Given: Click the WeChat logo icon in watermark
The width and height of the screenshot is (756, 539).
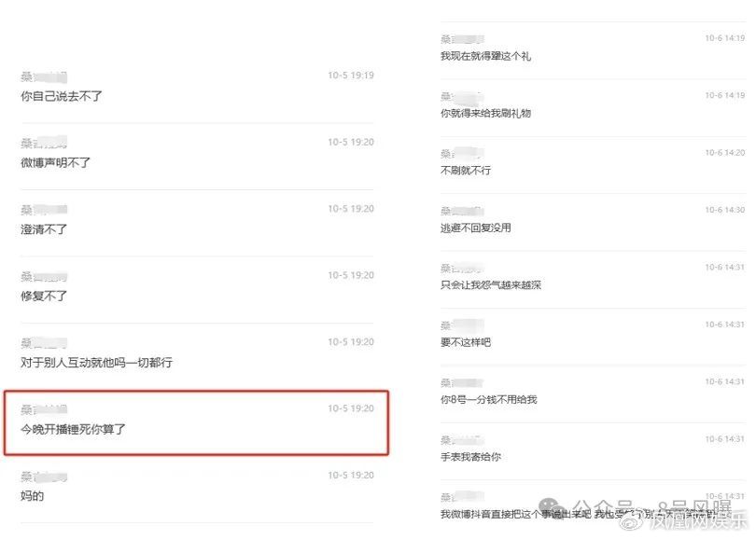Looking at the screenshot, I should (553, 507).
